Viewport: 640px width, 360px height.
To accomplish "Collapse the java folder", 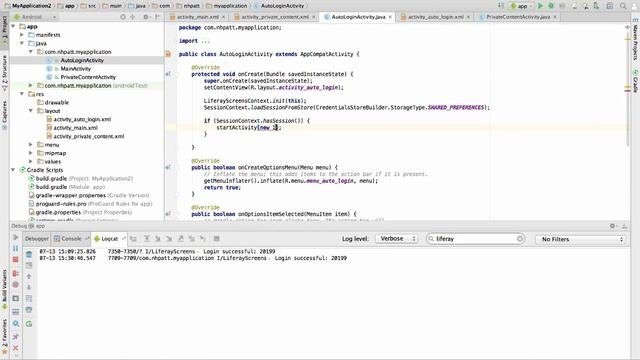I will [x=22, y=43].
